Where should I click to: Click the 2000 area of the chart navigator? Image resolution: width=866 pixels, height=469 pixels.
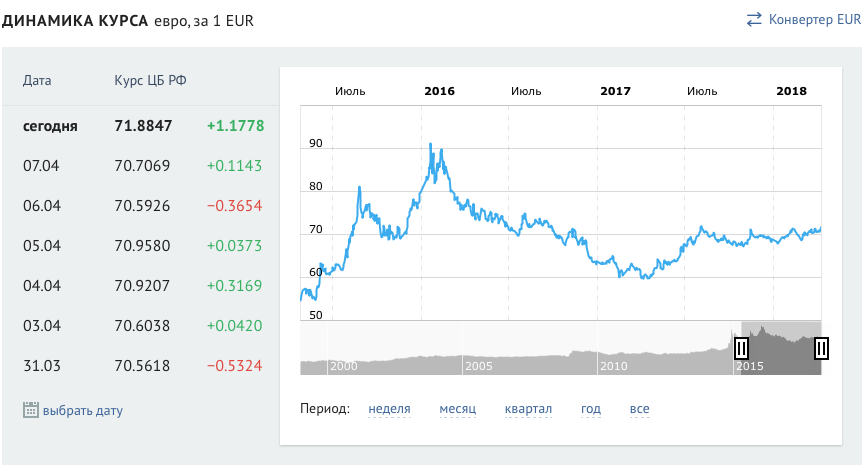click(343, 366)
